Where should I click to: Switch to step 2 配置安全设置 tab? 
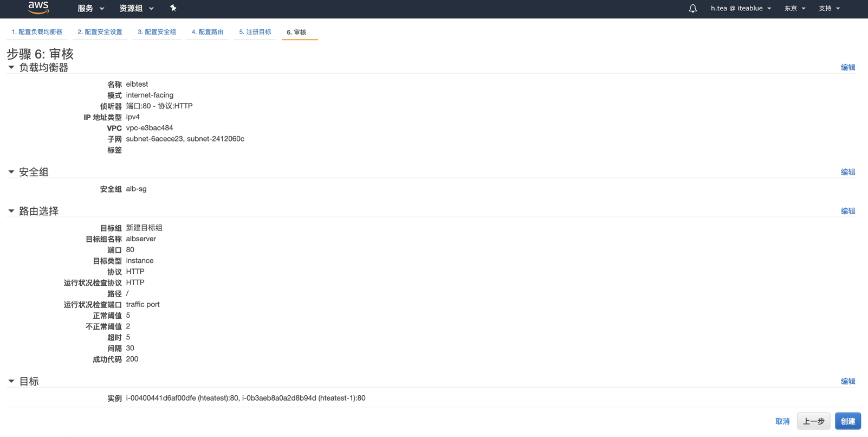coord(100,32)
